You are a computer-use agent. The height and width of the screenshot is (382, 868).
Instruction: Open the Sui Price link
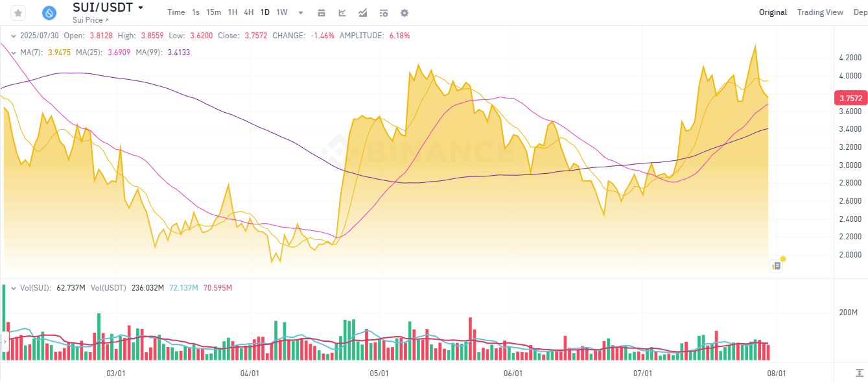pos(91,20)
